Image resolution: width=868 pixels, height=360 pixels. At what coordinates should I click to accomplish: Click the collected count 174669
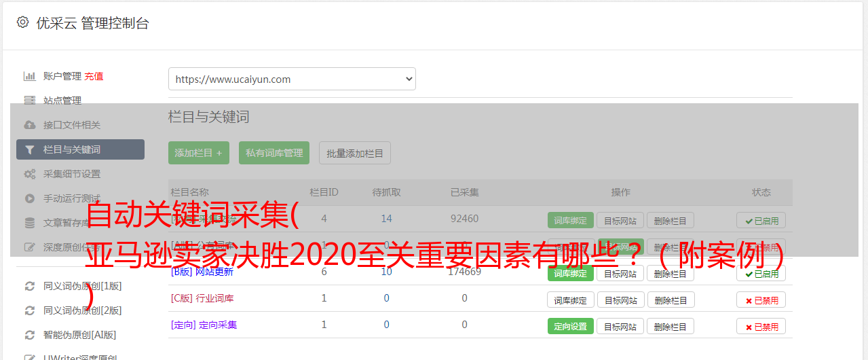[464, 272]
